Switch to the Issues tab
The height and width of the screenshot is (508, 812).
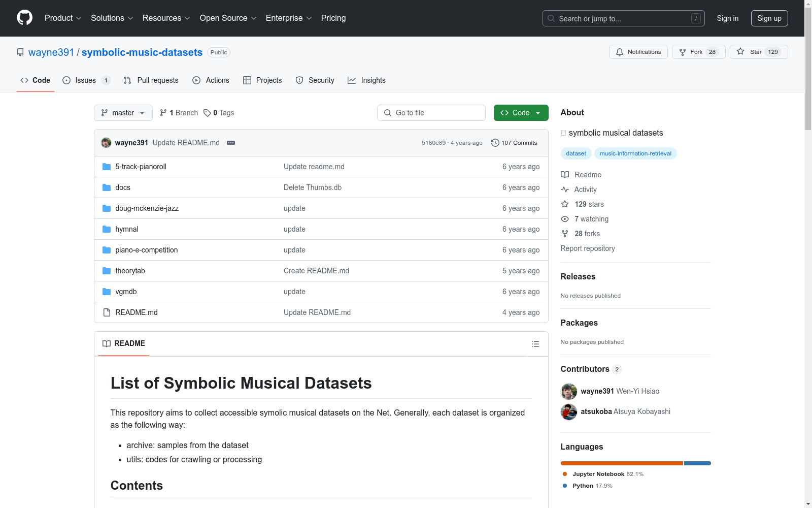[x=86, y=80]
